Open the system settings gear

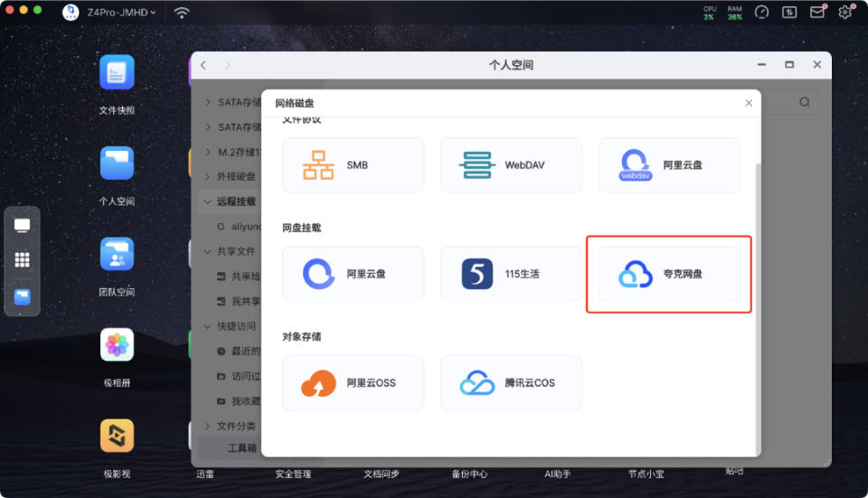coord(844,12)
